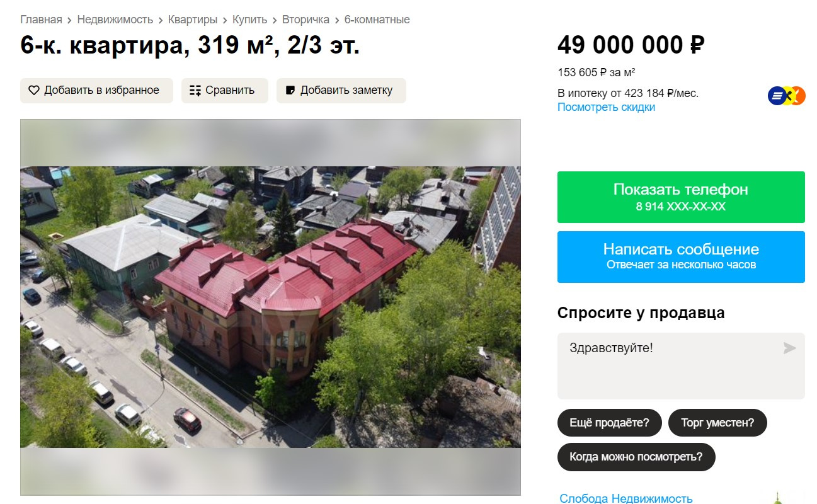Click the message text field with Здравствуйте!
The image size is (817, 504).
(x=681, y=366)
